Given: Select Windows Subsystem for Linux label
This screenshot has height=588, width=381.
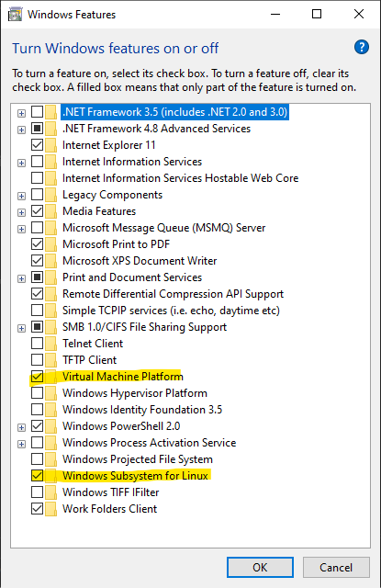Looking at the screenshot, I should tap(135, 476).
